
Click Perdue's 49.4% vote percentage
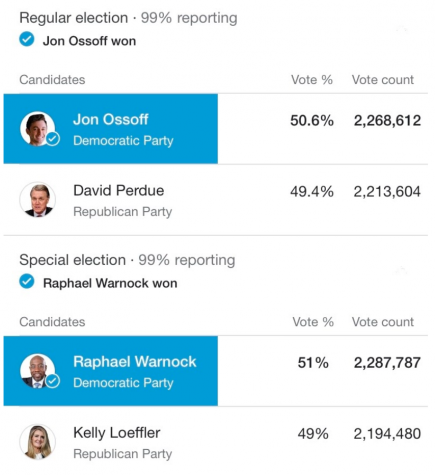312,192
